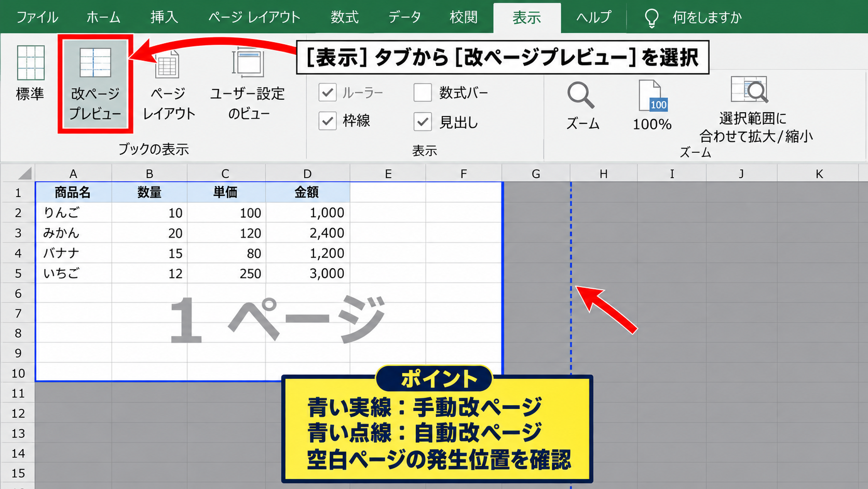Toggle the ルーラー checkbox
Screen dimensions: 868x489
coord(327,93)
